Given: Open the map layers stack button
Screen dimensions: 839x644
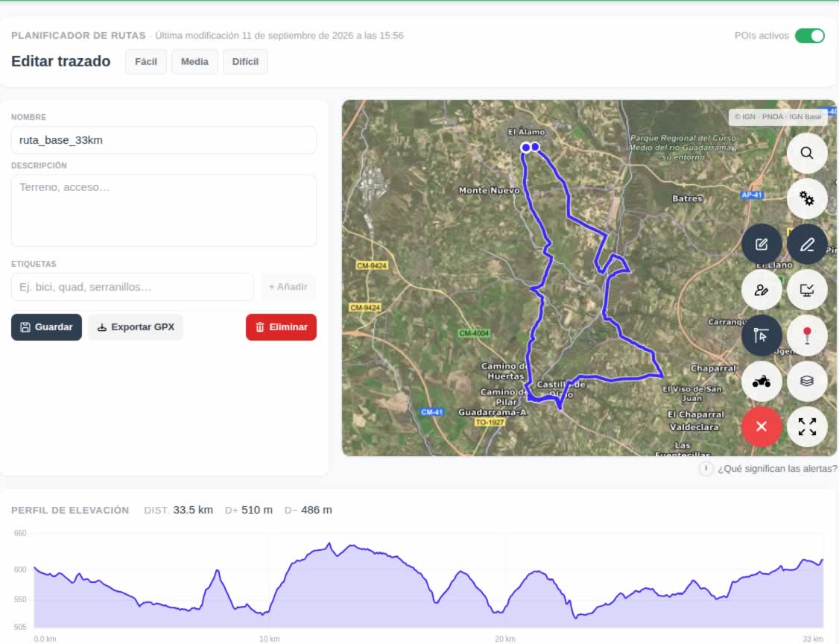Looking at the screenshot, I should pyautogui.click(x=806, y=381).
